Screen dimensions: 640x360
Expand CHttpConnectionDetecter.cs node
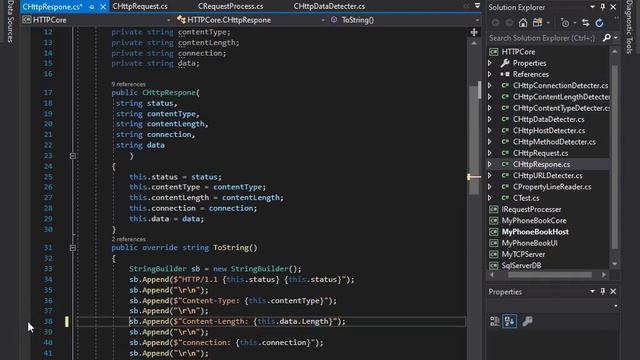pos(490,86)
